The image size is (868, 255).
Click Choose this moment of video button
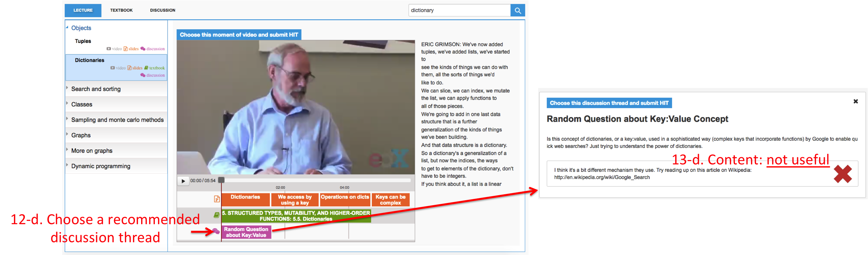coord(239,35)
